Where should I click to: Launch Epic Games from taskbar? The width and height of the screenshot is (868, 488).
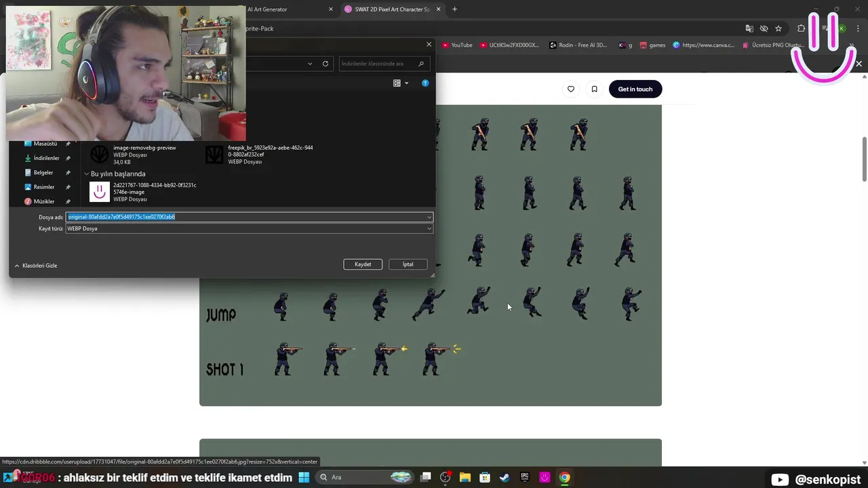tap(525, 477)
